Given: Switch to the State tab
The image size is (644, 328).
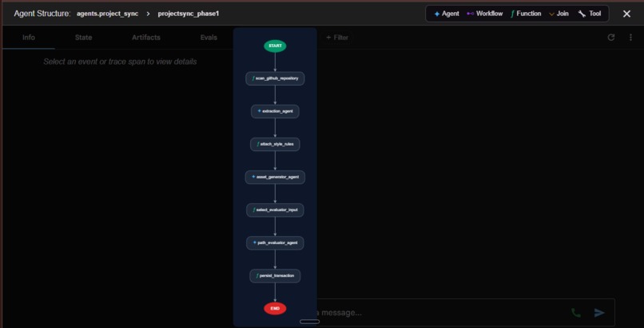Looking at the screenshot, I should tap(83, 38).
